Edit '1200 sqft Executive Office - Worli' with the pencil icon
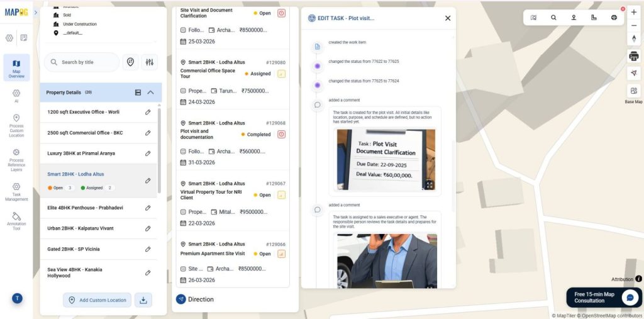The width and height of the screenshot is (644, 319). pos(148,112)
